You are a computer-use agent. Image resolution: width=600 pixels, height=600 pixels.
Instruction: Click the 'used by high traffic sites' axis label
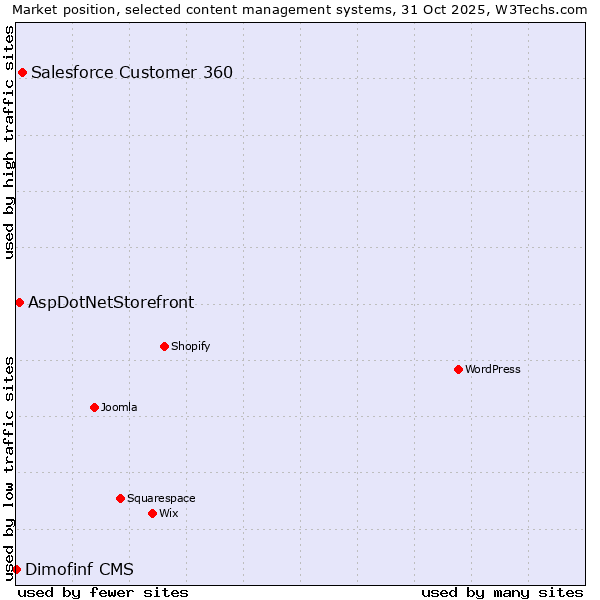pos(9,142)
